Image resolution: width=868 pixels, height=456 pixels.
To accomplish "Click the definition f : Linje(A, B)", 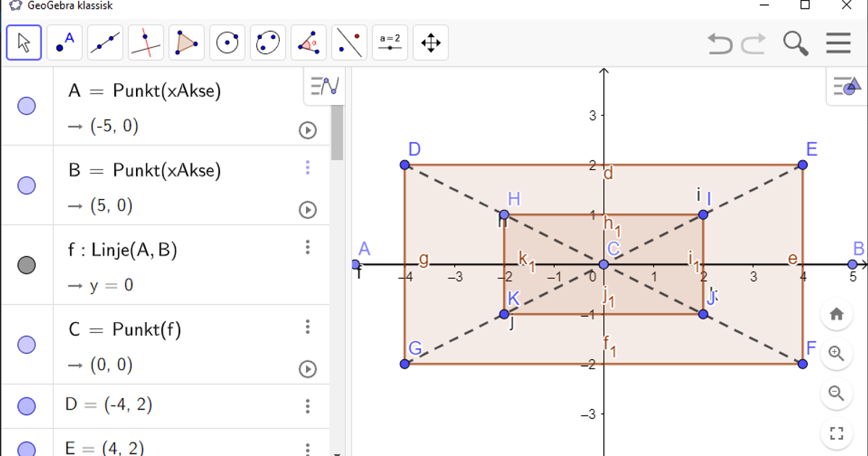I will tap(122, 250).
